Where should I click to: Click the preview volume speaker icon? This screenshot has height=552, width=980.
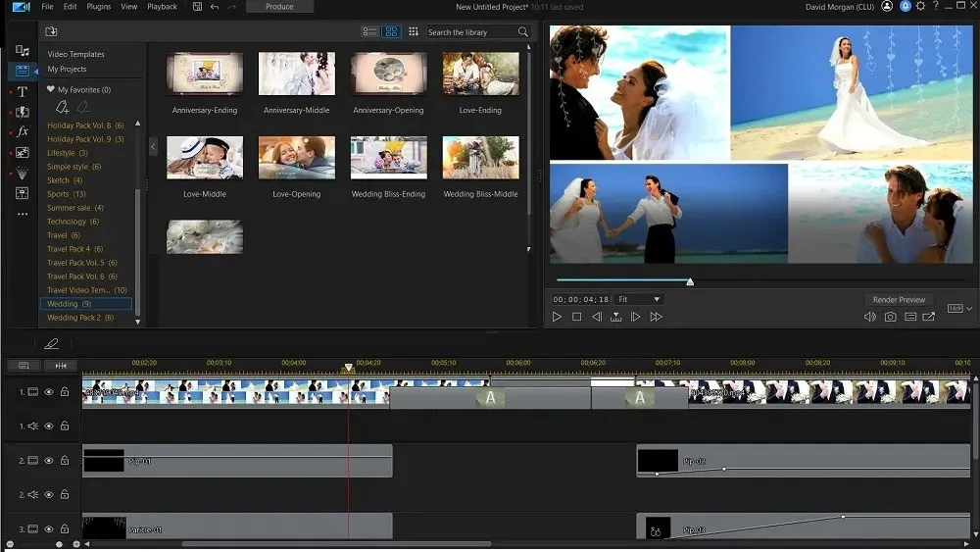(869, 317)
